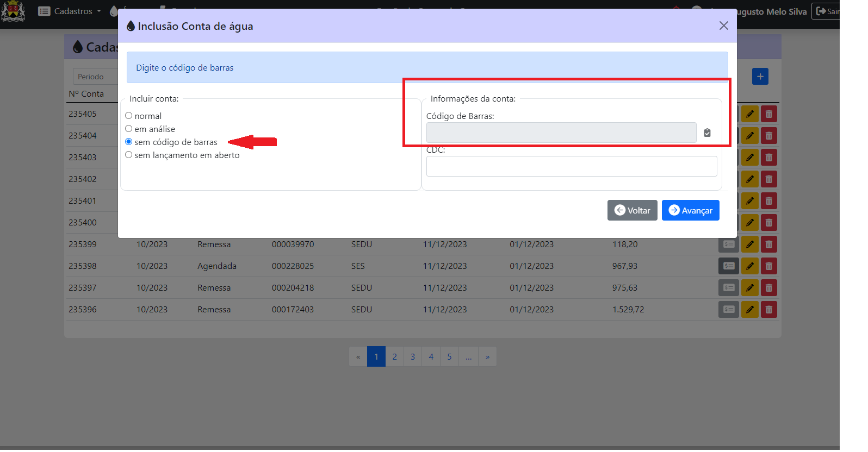Click the clipboard paste icon beside Código de Barras
868x452 pixels.
pos(707,133)
